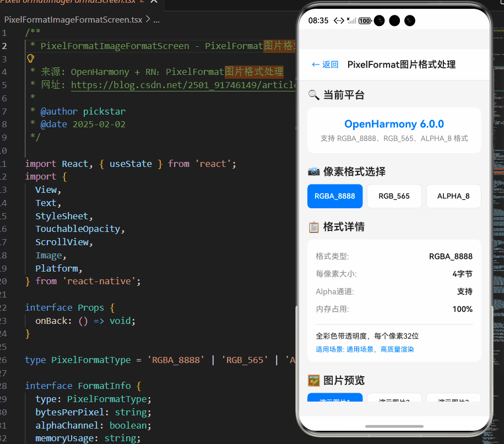The height and width of the screenshot is (444, 504).
Task: Click the camera icon beside 像素格式选择
Action: point(314,171)
